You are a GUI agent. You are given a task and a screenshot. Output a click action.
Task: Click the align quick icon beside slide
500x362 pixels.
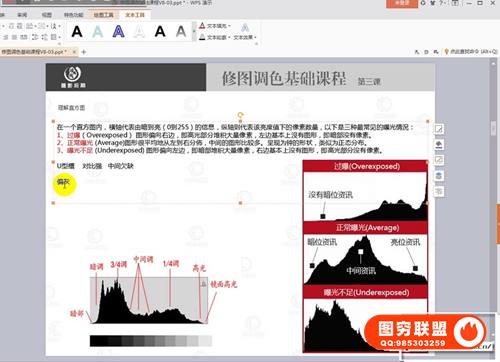tap(439, 191)
